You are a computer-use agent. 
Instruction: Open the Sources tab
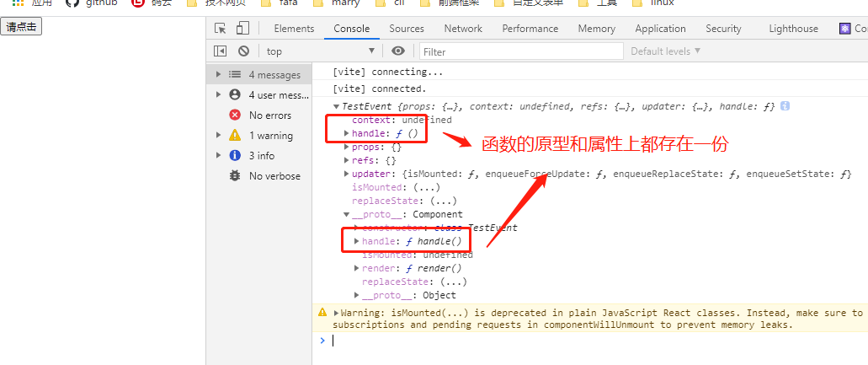[407, 29]
